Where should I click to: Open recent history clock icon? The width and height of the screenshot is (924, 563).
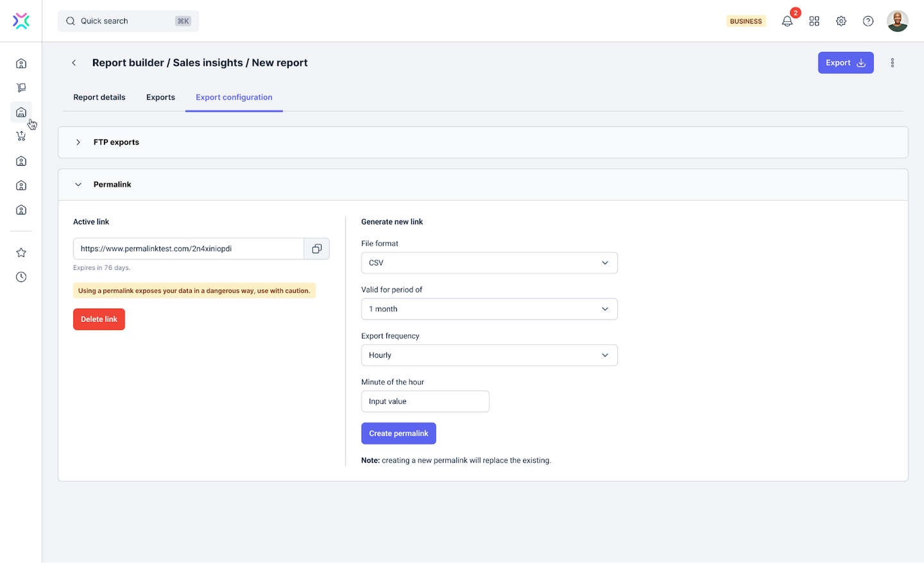[x=21, y=277]
